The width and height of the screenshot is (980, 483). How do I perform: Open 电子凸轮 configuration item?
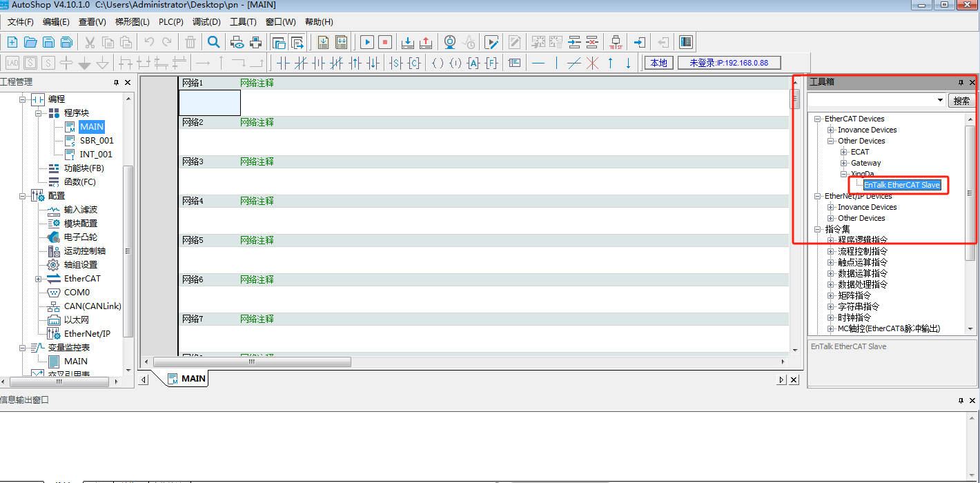81,237
